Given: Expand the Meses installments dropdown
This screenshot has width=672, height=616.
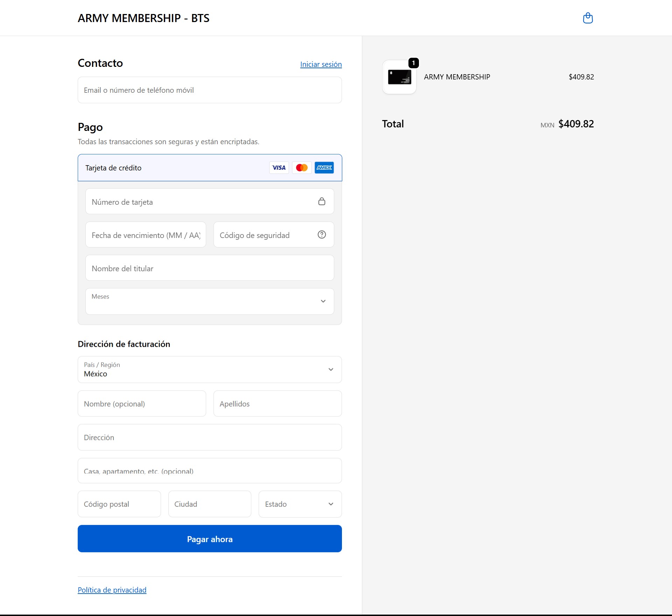Looking at the screenshot, I should (x=210, y=301).
